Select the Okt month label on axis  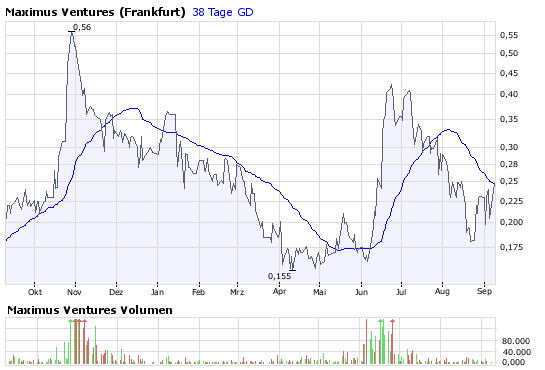[x=35, y=292]
